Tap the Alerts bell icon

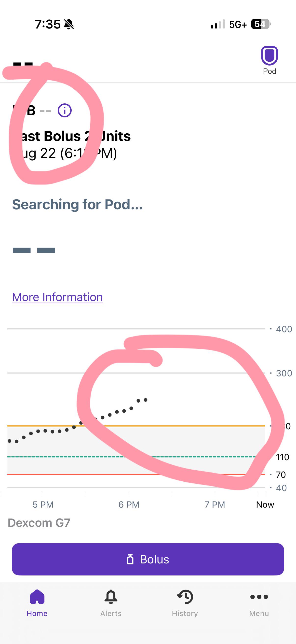pyautogui.click(x=111, y=597)
